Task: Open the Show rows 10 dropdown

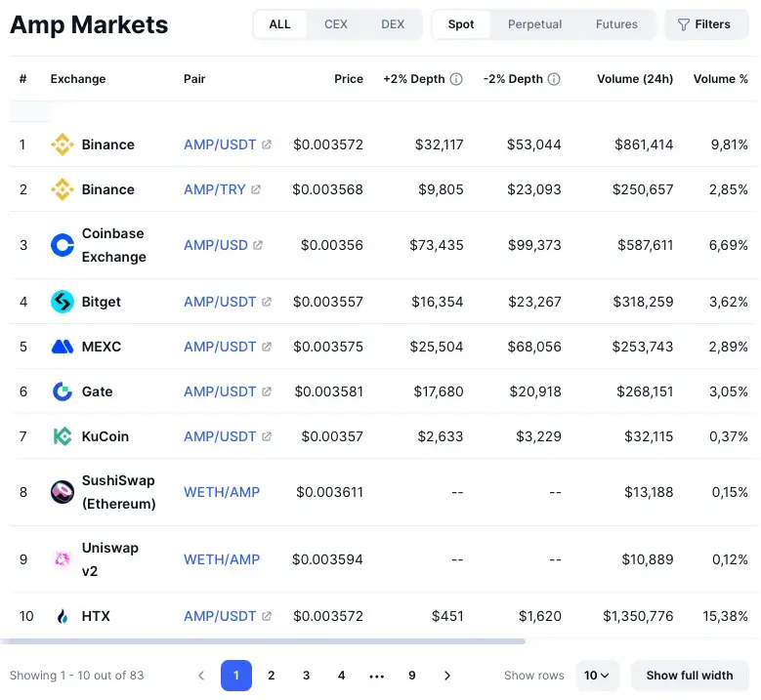Action: click(598, 676)
